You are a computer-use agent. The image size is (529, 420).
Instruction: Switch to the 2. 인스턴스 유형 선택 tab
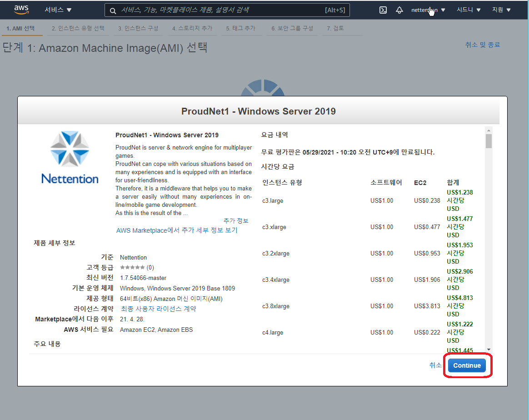(78, 28)
